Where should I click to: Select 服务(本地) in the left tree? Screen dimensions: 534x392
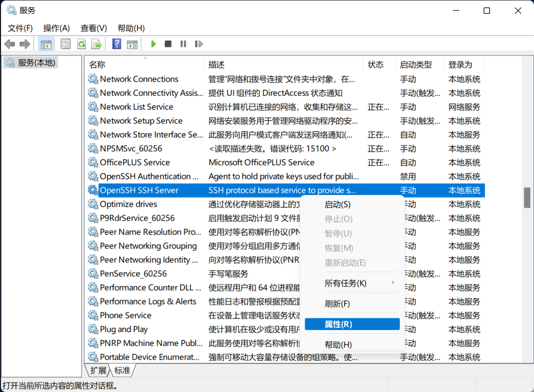[36, 63]
